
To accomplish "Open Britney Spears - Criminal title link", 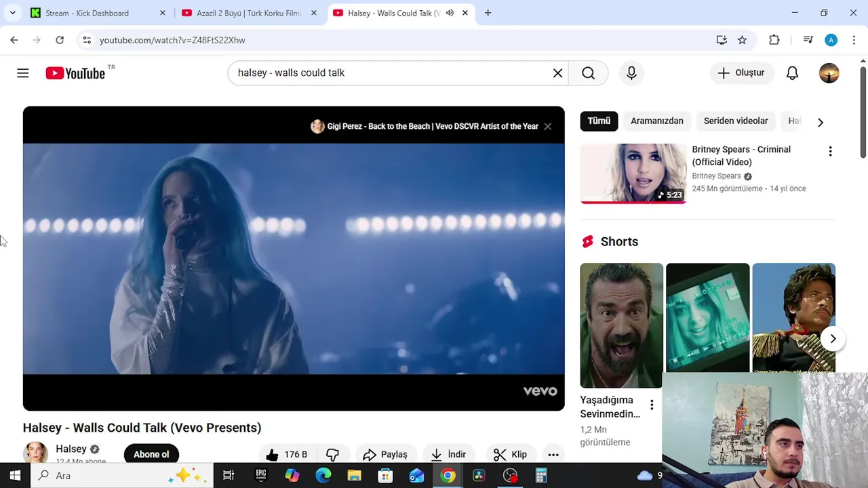I will 741,155.
